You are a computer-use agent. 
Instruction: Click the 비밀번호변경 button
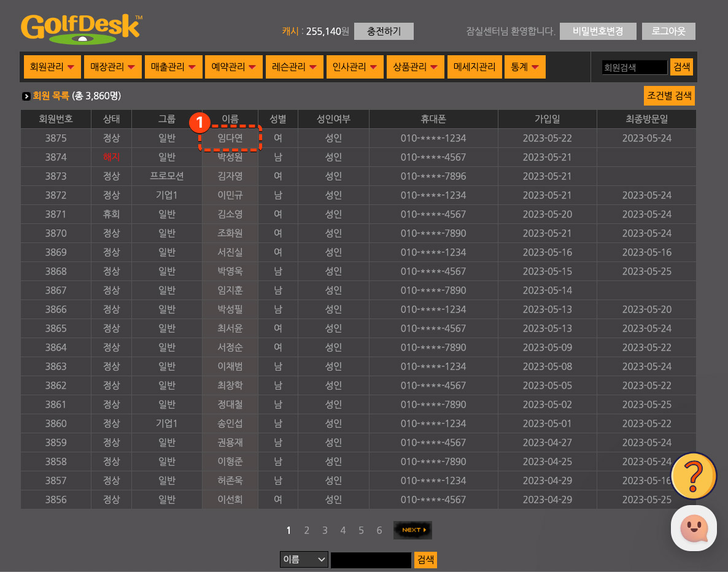597,31
